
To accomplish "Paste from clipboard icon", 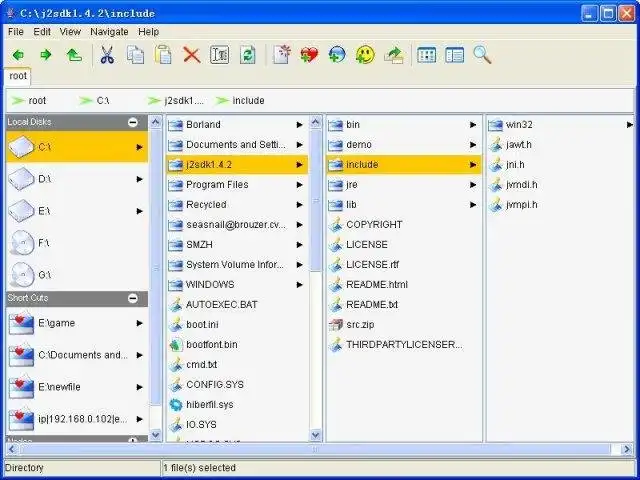I will (163, 55).
